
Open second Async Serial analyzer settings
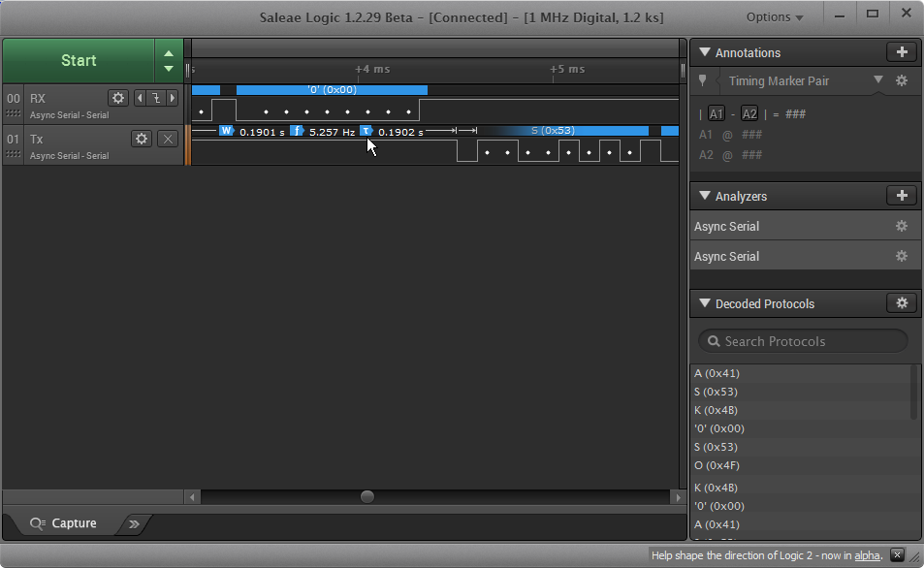click(902, 256)
